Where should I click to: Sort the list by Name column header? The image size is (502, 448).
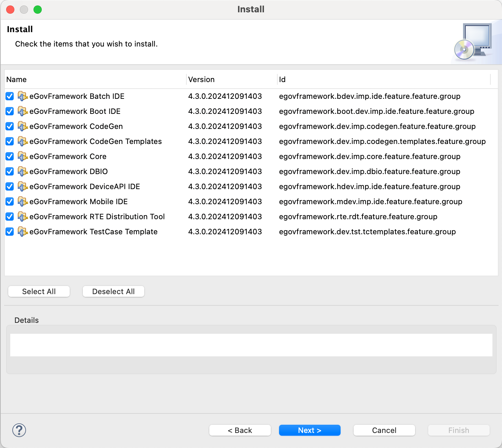coord(16,80)
